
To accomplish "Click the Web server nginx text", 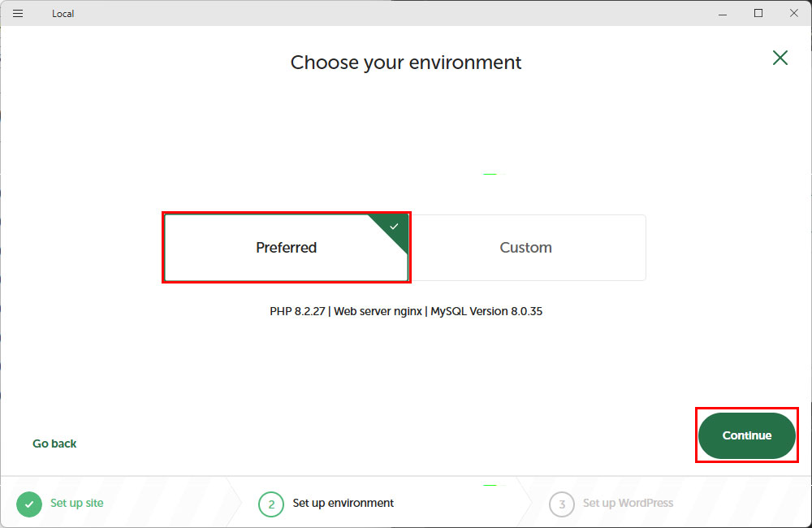I will 378,311.
